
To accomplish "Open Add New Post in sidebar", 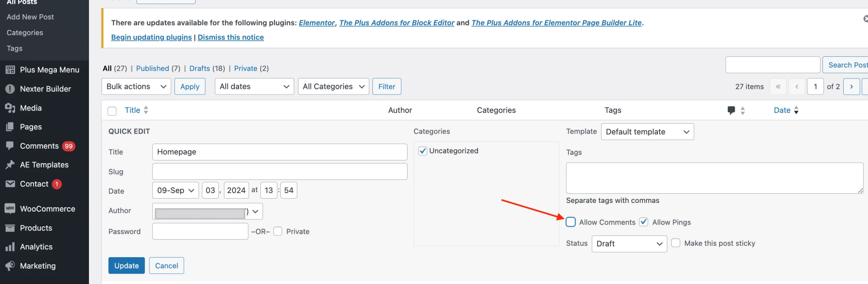I will pos(30,17).
